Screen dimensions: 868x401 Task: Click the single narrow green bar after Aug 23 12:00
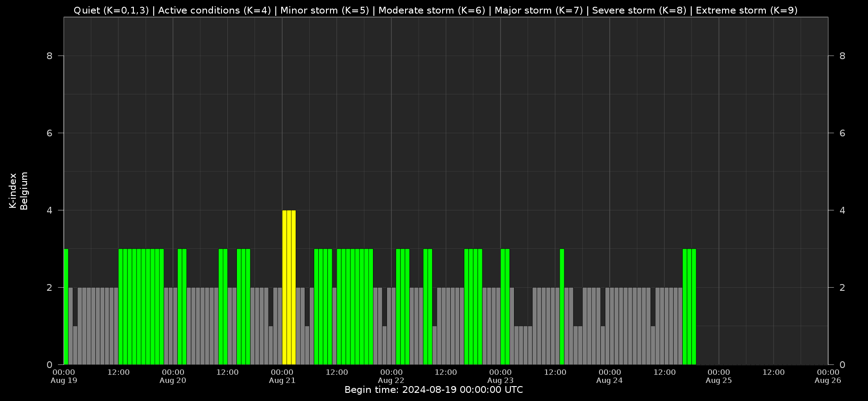pos(562,307)
